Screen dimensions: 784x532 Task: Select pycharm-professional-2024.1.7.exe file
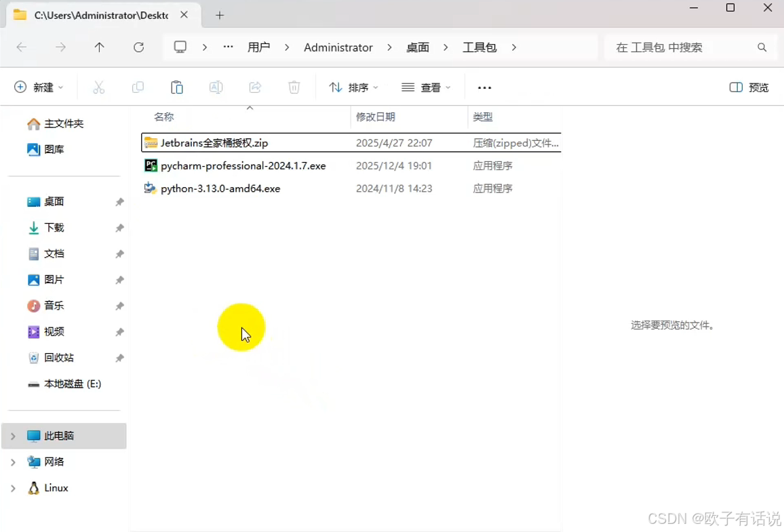(x=351, y=166)
